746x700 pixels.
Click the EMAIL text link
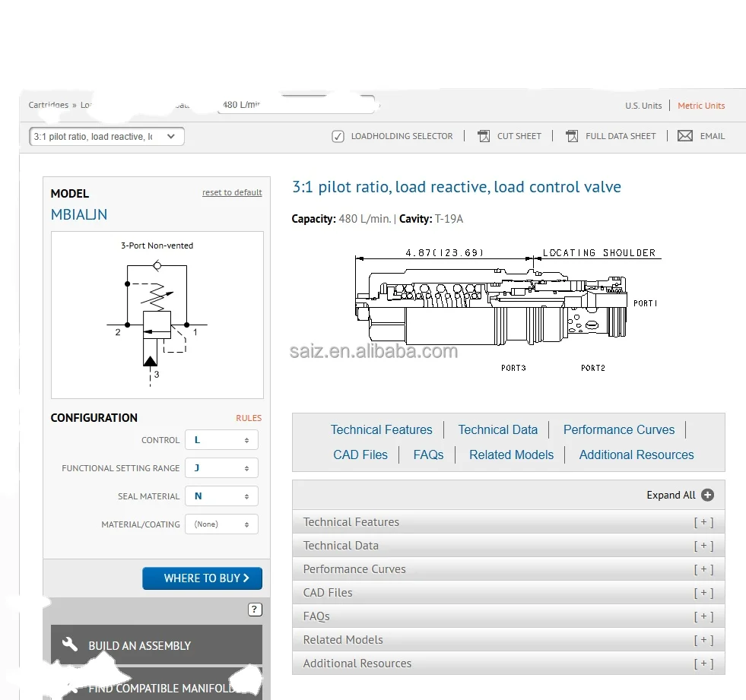click(713, 136)
